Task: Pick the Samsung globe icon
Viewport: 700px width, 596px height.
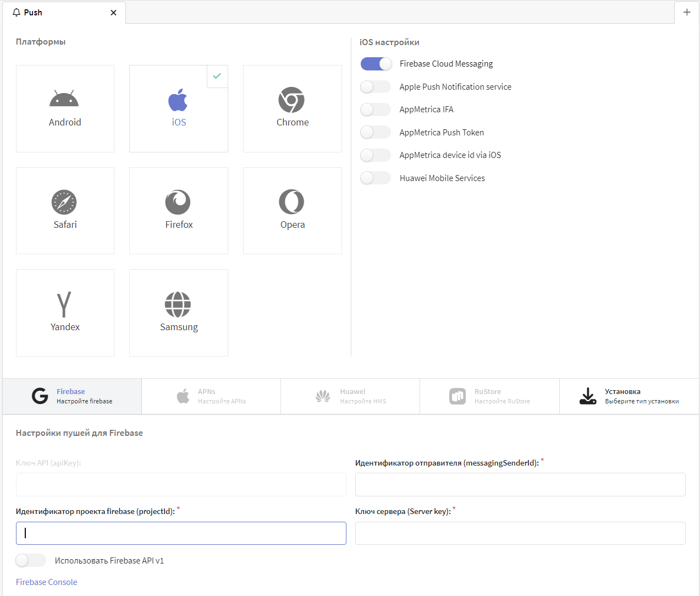Action: [x=178, y=304]
